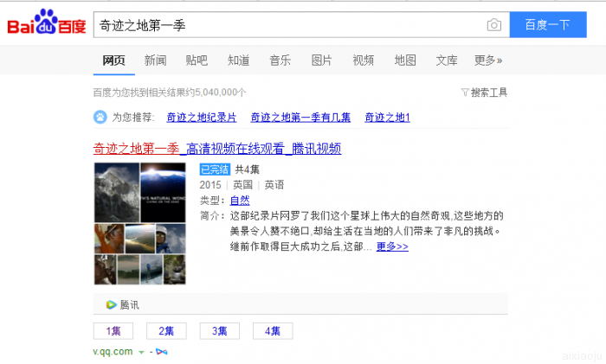Open the documentary poster thumbnail collage
The width and height of the screenshot is (606, 364).
139,223
